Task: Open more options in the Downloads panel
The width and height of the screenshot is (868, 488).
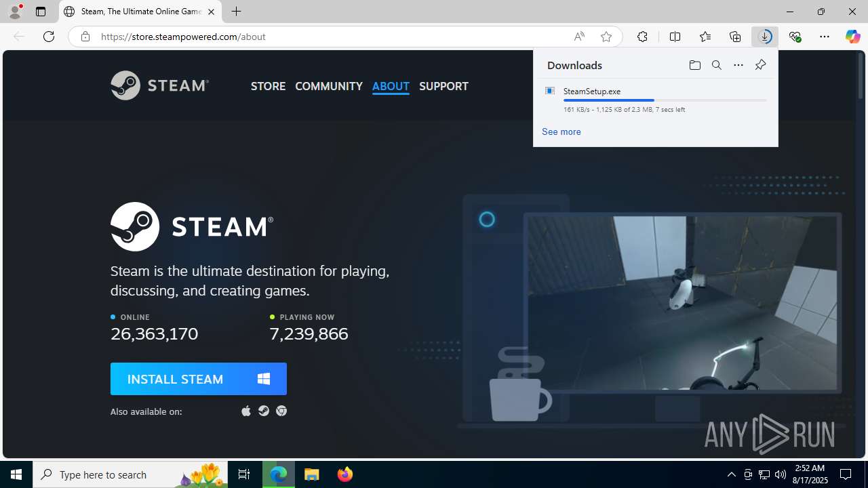Action: pos(738,65)
